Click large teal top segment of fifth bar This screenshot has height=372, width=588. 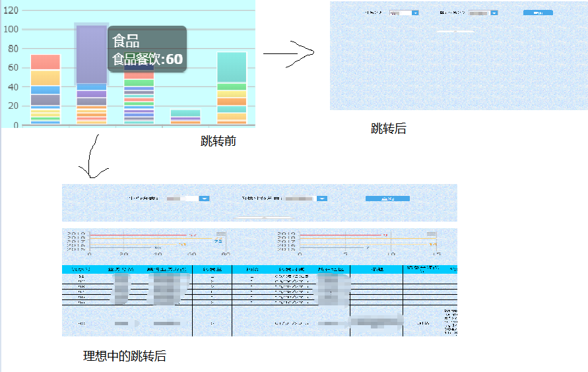click(232, 67)
